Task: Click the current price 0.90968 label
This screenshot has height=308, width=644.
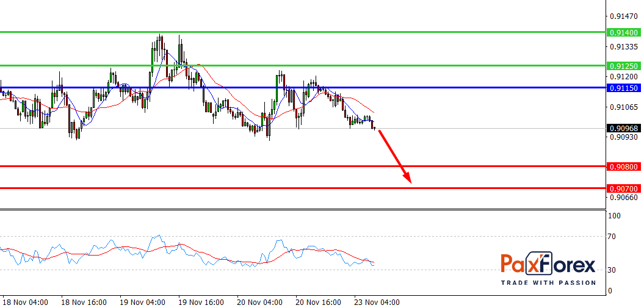Action: [x=623, y=128]
